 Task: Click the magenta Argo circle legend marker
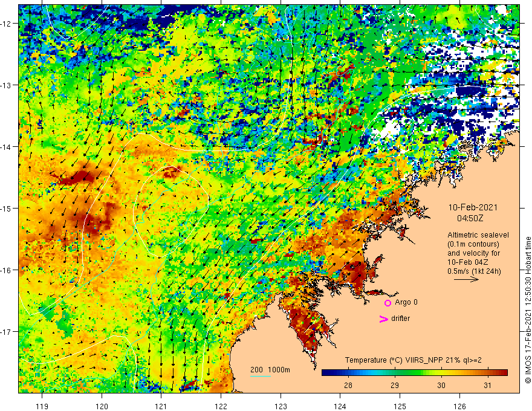click(388, 303)
